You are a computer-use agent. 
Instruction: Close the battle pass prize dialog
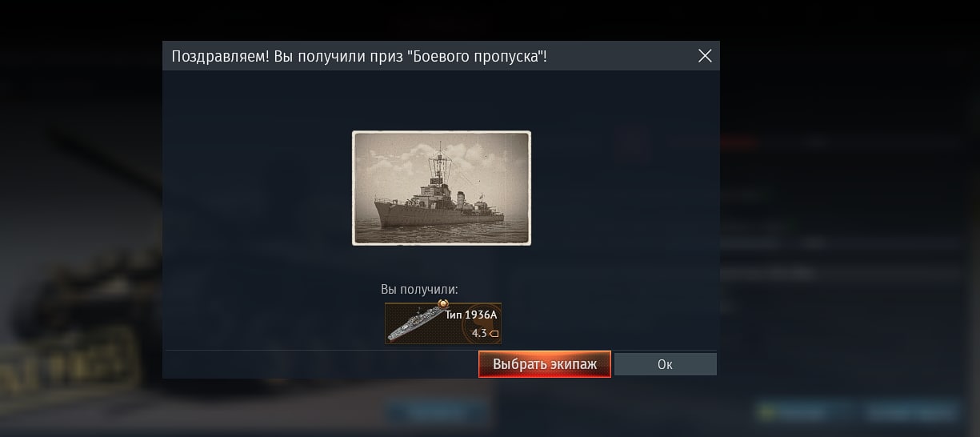tap(705, 56)
